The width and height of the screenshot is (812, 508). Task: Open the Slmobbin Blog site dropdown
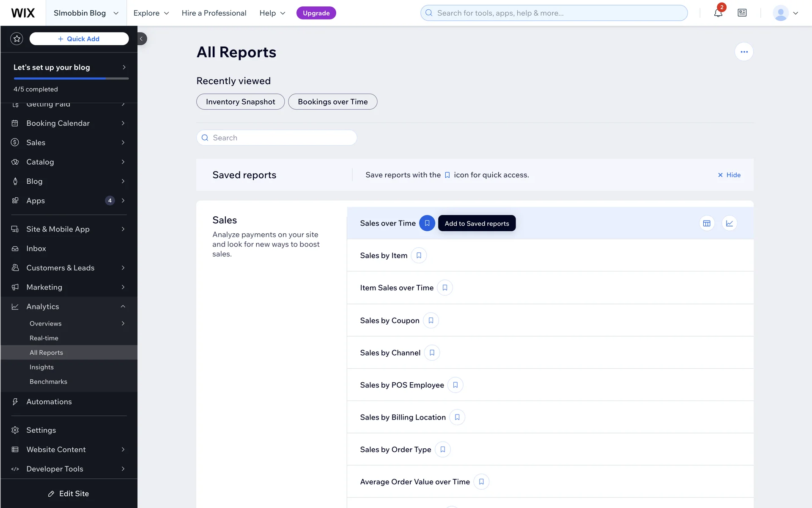pyautogui.click(x=86, y=13)
